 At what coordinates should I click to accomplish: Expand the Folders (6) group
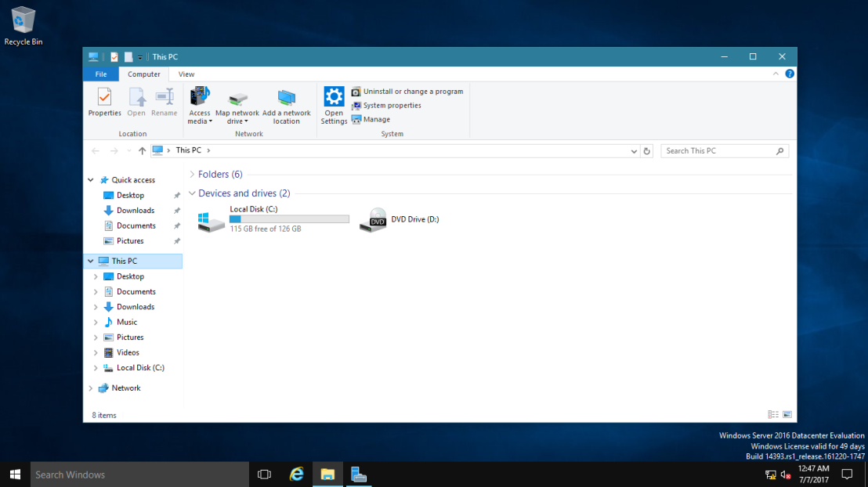coord(193,175)
